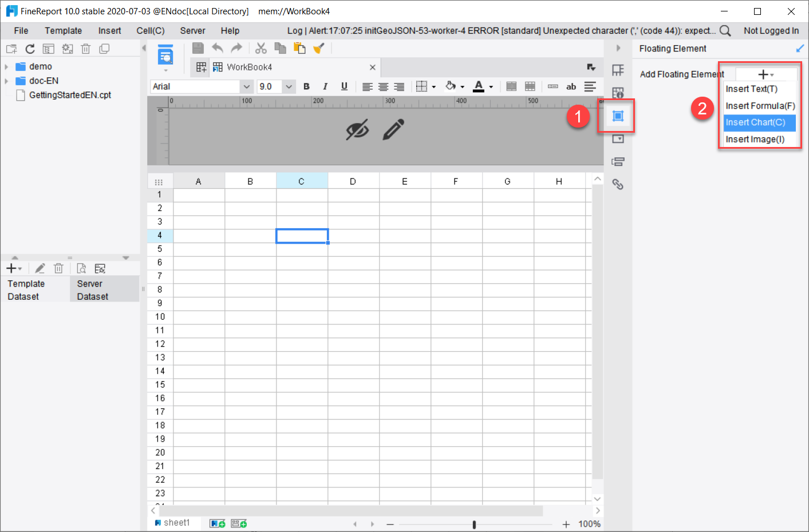Viewport: 809px width, 532px height.
Task: Align cell text left
Action: pos(368,87)
